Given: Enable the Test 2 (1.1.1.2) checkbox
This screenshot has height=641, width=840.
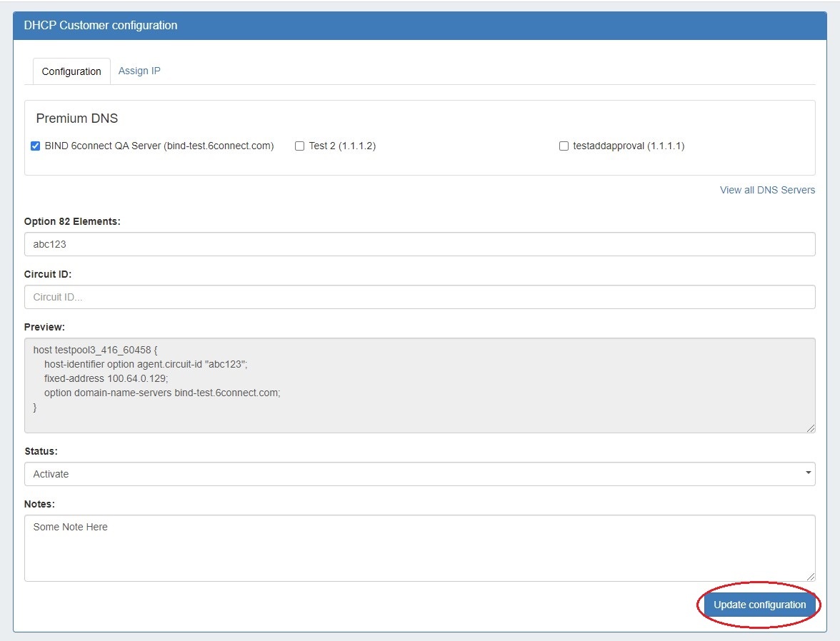Looking at the screenshot, I should click(300, 146).
